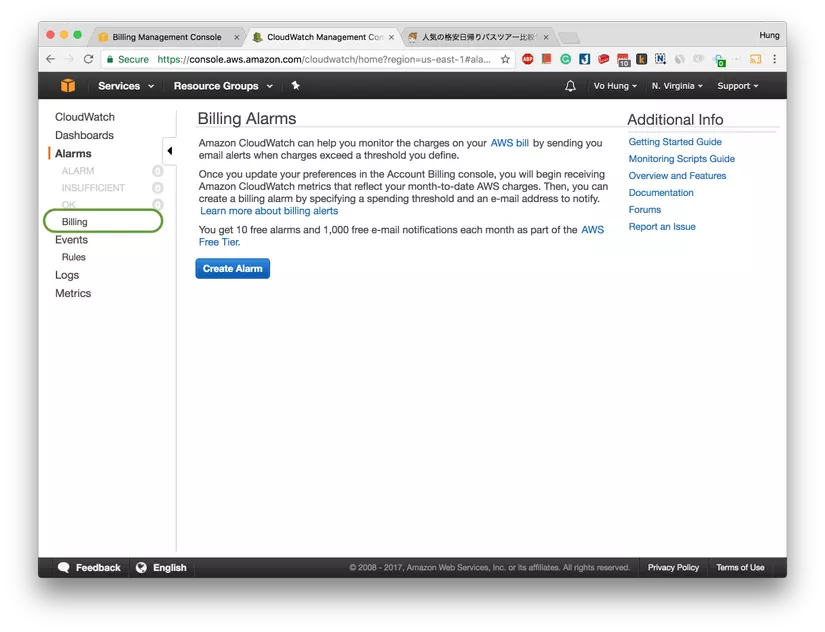Click the Hung Chrome profile button
The image size is (825, 632).
tap(769, 35)
